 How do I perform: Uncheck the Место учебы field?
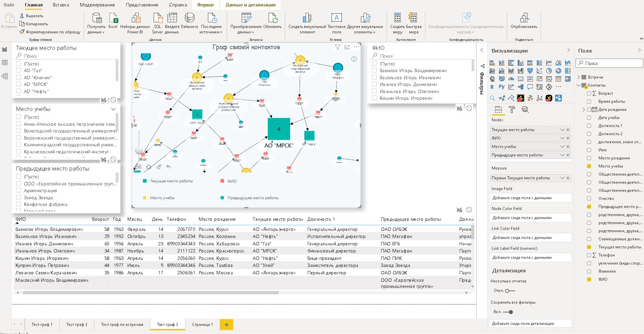[x=589, y=166]
